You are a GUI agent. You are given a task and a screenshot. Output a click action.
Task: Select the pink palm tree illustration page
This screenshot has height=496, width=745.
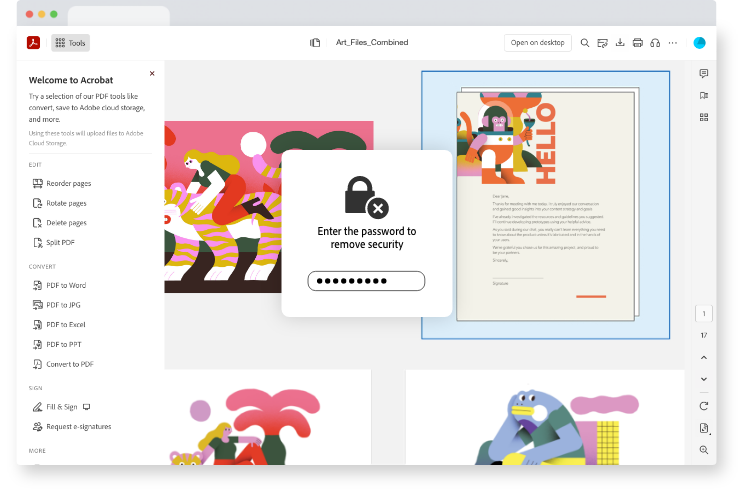[x=267, y=417]
